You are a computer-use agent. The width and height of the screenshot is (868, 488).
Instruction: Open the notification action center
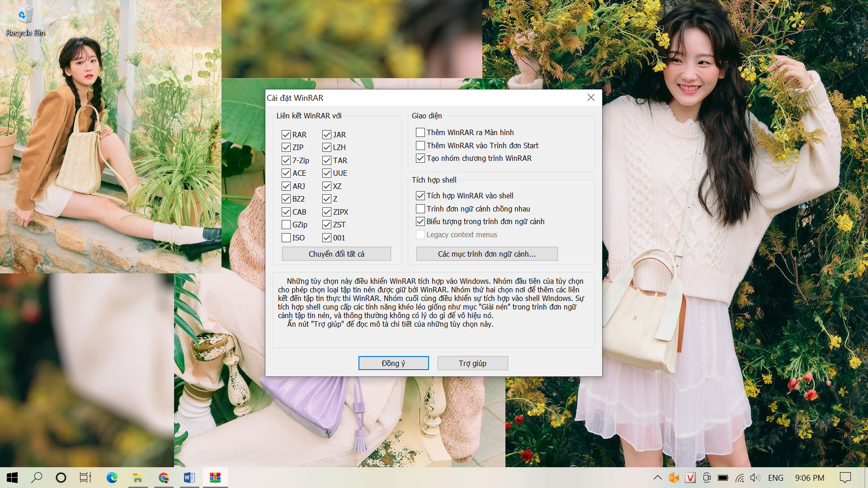coord(845,478)
